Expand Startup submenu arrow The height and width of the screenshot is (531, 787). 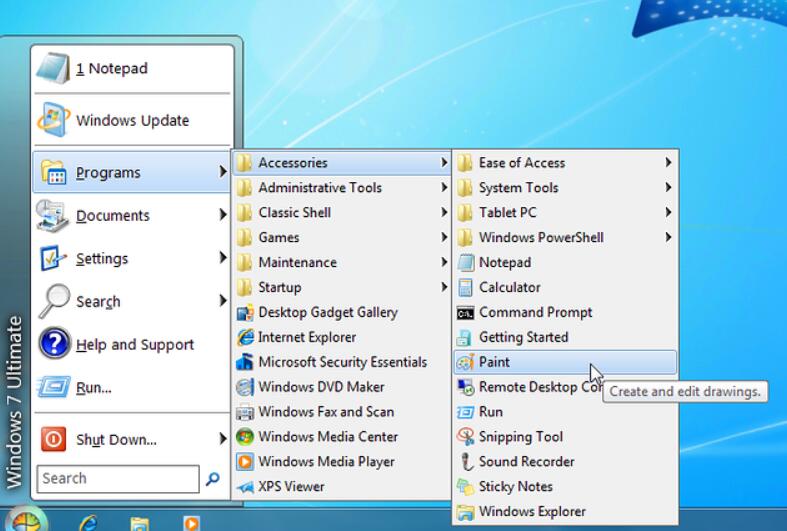[444, 287]
